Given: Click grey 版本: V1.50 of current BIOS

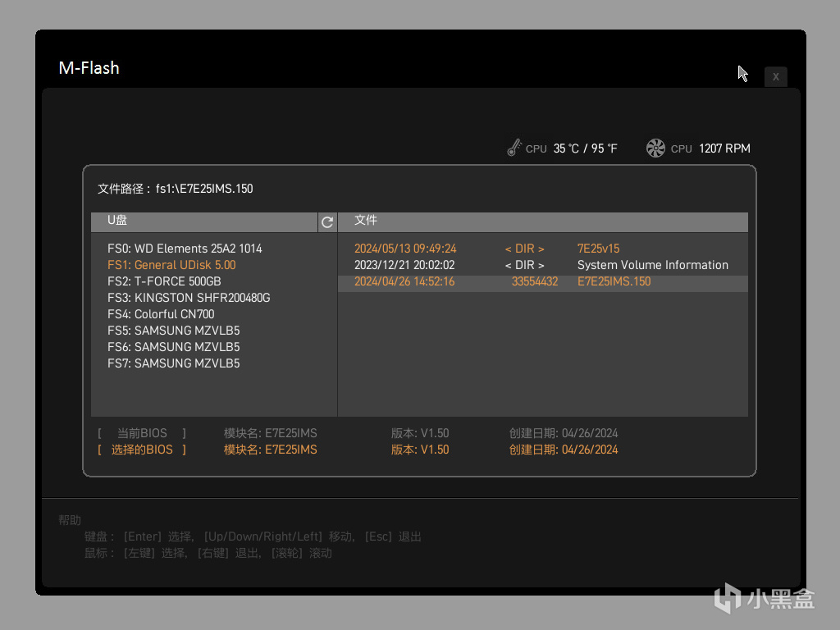Looking at the screenshot, I should (420, 433).
